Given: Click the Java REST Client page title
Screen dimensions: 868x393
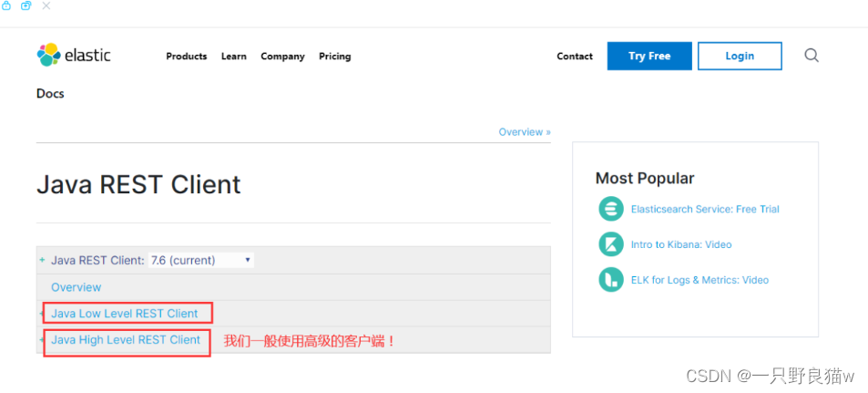Looking at the screenshot, I should pyautogui.click(x=139, y=184).
